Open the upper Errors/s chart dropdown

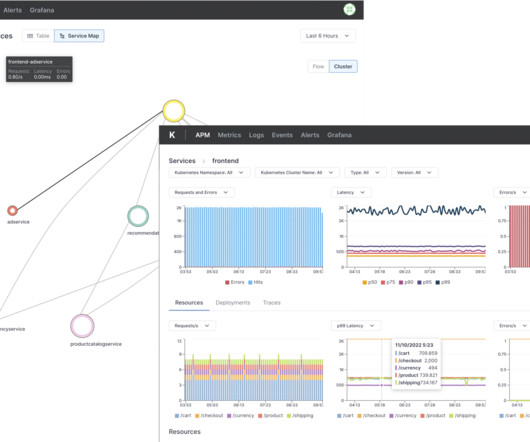(x=513, y=192)
